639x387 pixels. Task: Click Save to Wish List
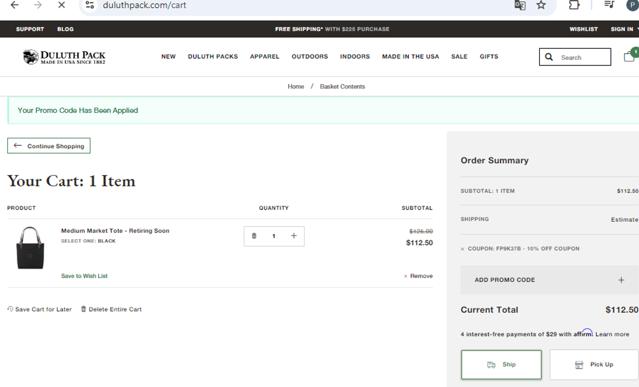[84, 276]
